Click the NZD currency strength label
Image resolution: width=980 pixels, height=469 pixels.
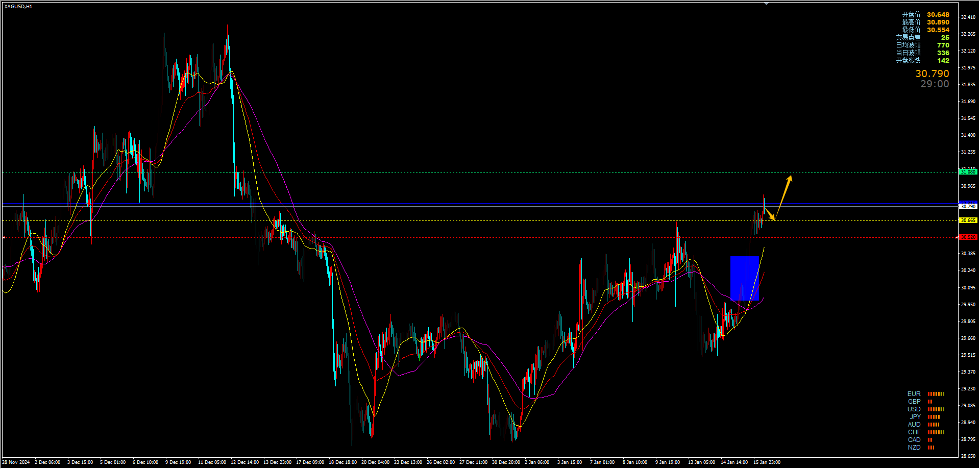[914, 448]
